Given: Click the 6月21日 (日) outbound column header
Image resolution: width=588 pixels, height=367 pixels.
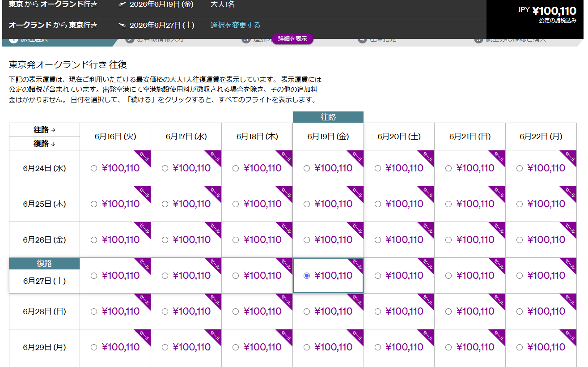Looking at the screenshot, I should click(470, 137).
